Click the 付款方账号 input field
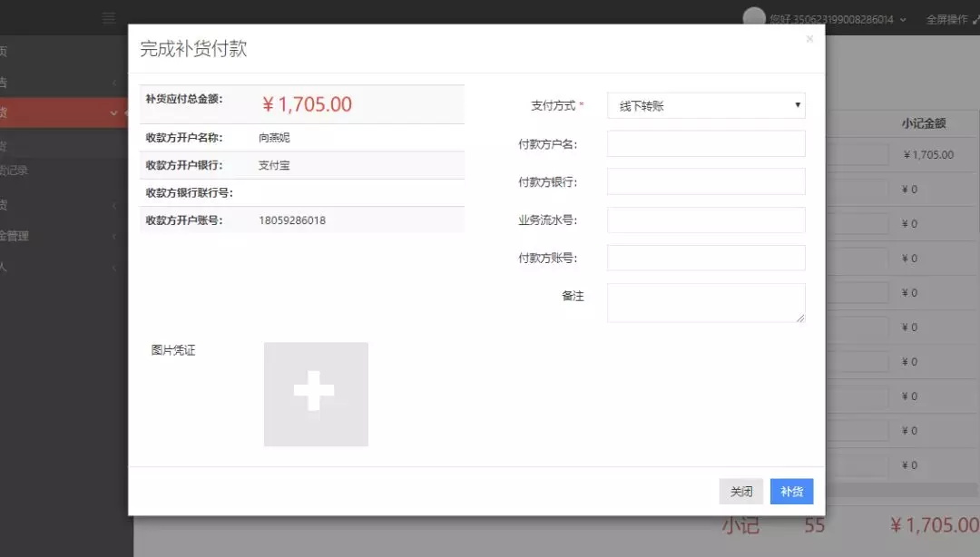The height and width of the screenshot is (557, 980). click(706, 258)
